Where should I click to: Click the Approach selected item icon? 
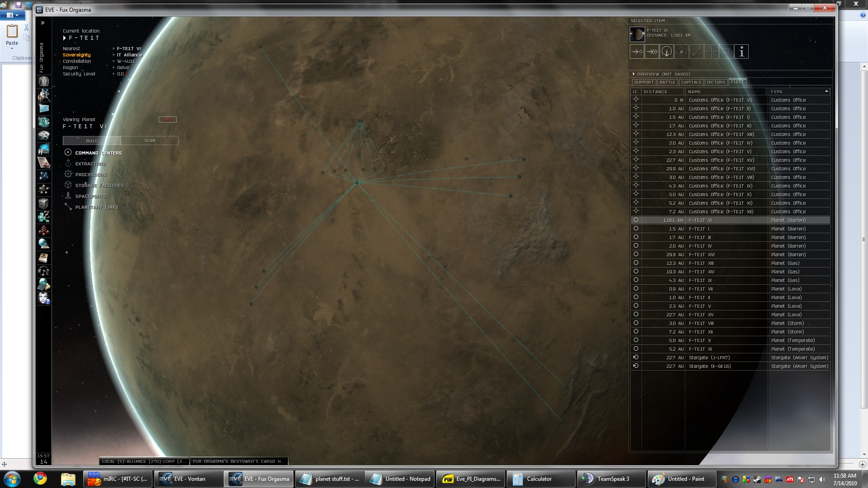[637, 52]
